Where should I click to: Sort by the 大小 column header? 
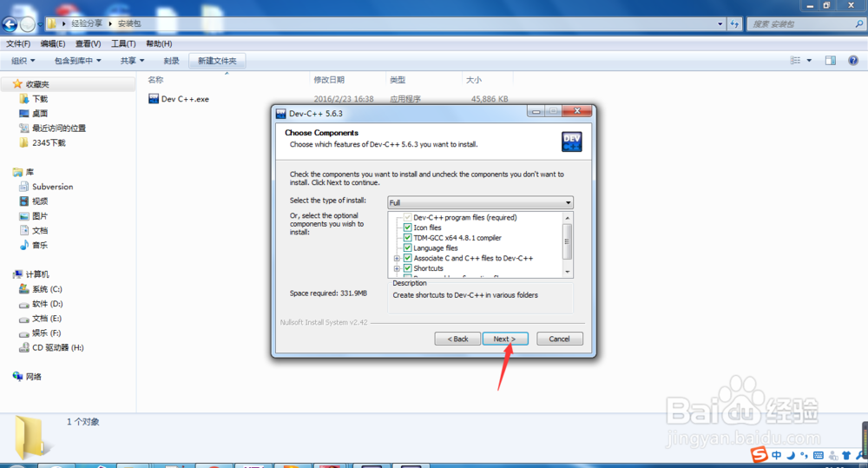pos(474,80)
